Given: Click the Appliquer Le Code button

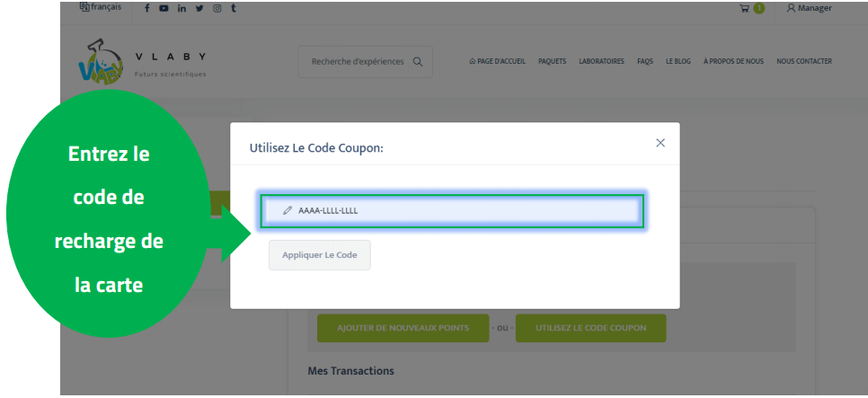Looking at the screenshot, I should click(319, 255).
